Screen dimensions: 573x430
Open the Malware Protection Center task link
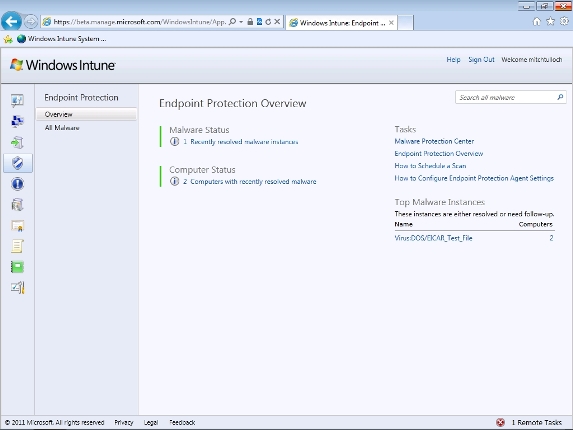click(434, 141)
